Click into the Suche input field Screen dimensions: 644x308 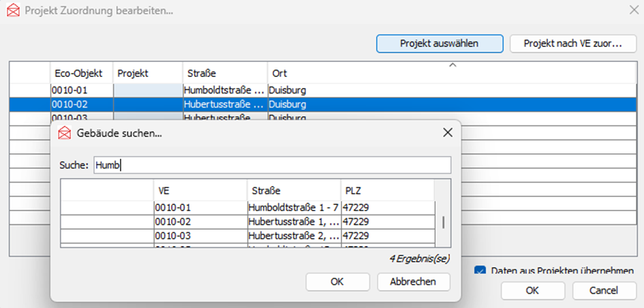point(273,165)
